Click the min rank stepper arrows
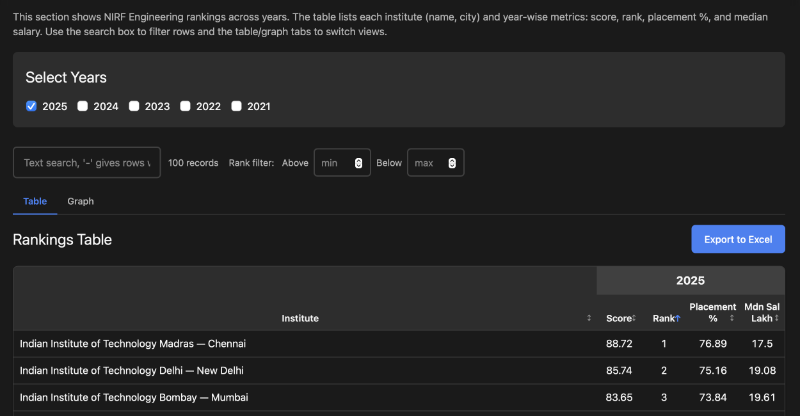Image resolution: width=800 pixels, height=416 pixels. pos(358,163)
